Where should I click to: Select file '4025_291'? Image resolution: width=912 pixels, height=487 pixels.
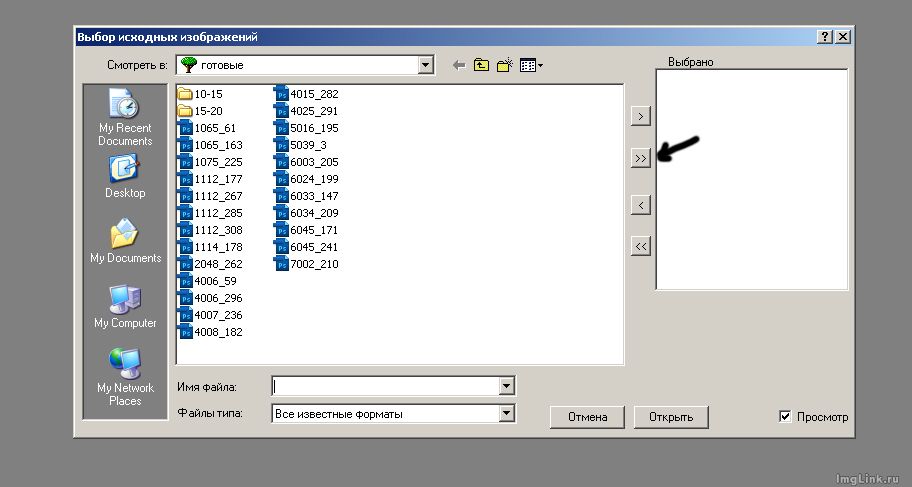[x=307, y=111]
